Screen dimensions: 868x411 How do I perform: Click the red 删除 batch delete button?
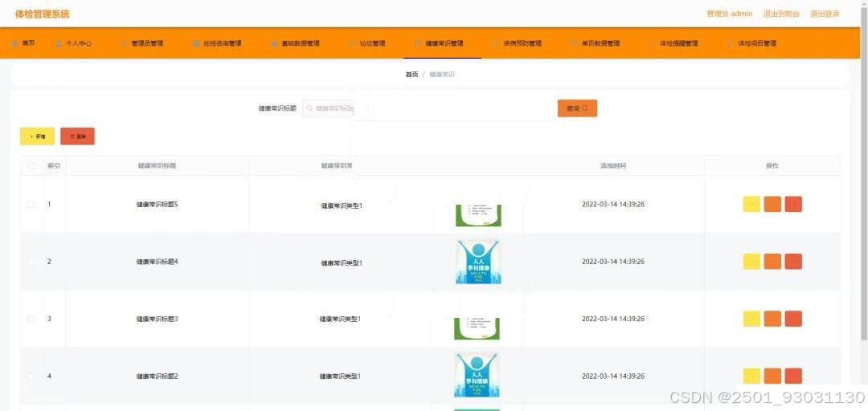77,136
